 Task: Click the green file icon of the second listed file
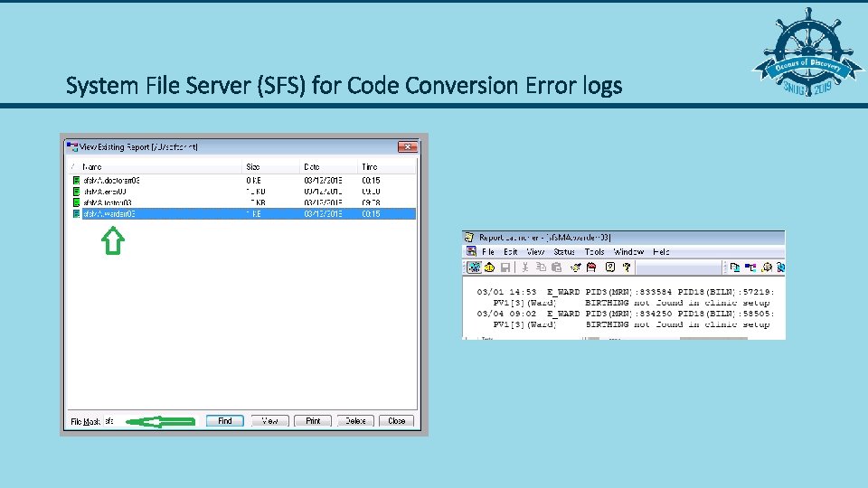click(x=76, y=192)
